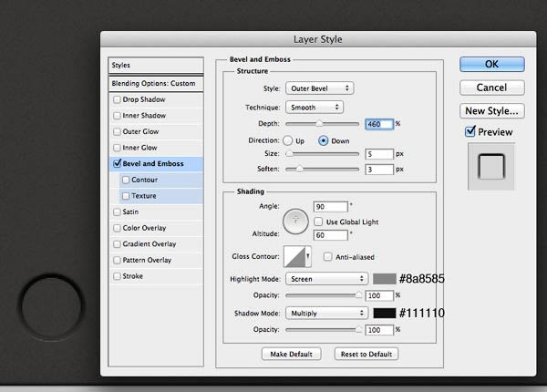The width and height of the screenshot is (547, 392).
Task: Click the Size value field
Action: [x=379, y=154]
